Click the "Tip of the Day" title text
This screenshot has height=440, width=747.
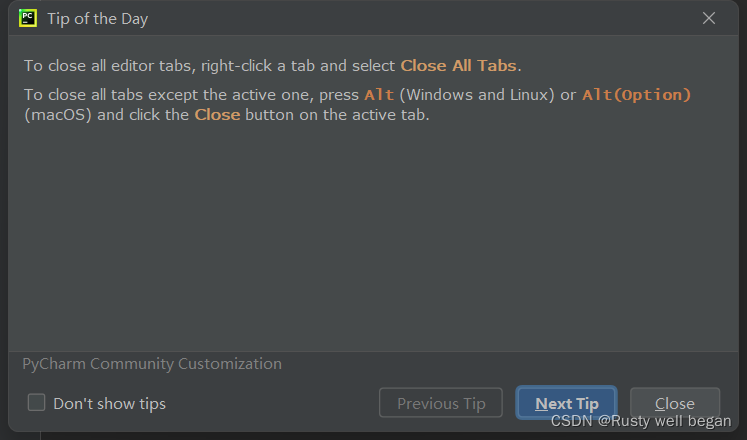98,18
